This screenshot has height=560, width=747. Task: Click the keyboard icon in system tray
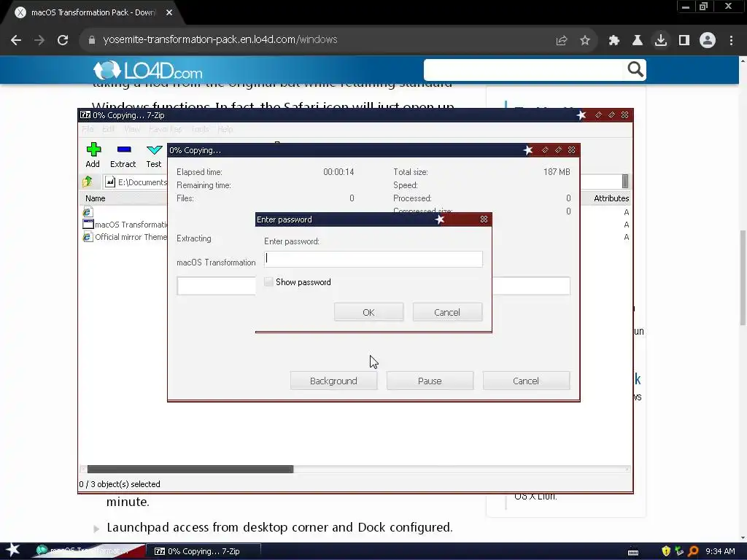(x=633, y=552)
